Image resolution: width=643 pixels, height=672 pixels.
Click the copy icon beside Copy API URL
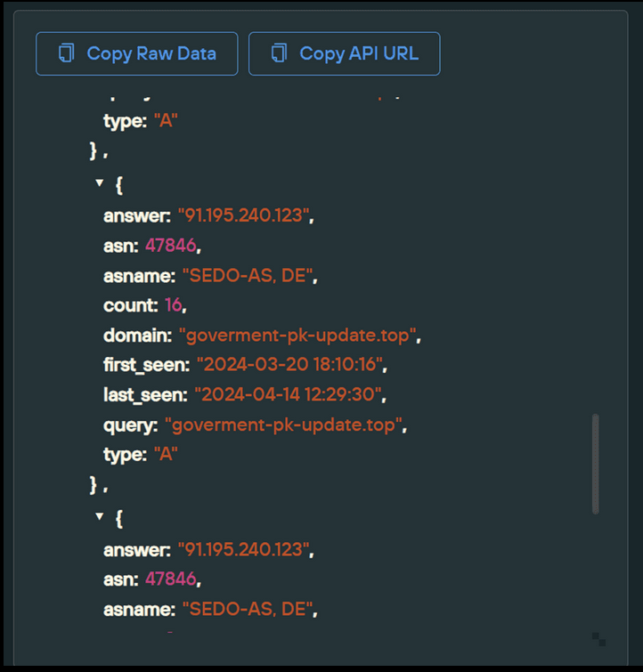coord(278,53)
